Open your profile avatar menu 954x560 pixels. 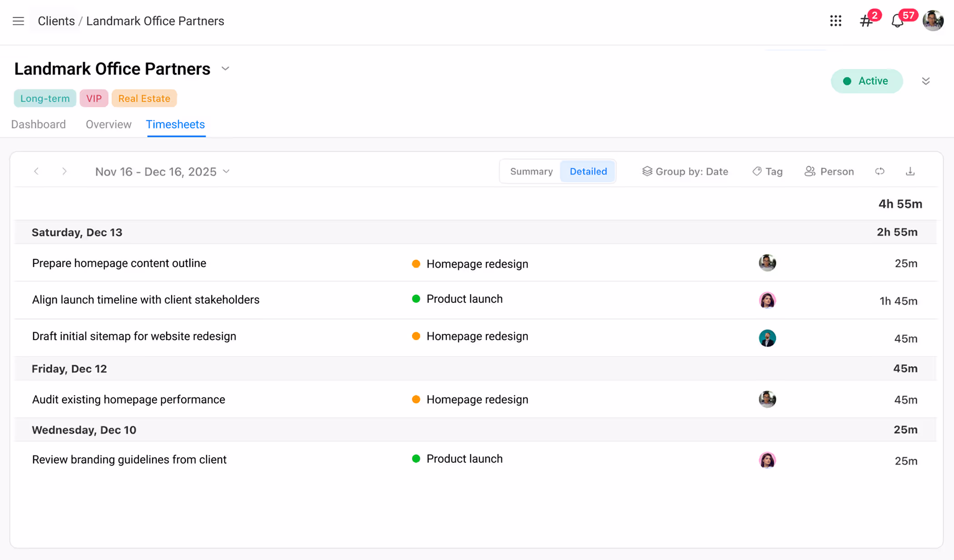(933, 20)
